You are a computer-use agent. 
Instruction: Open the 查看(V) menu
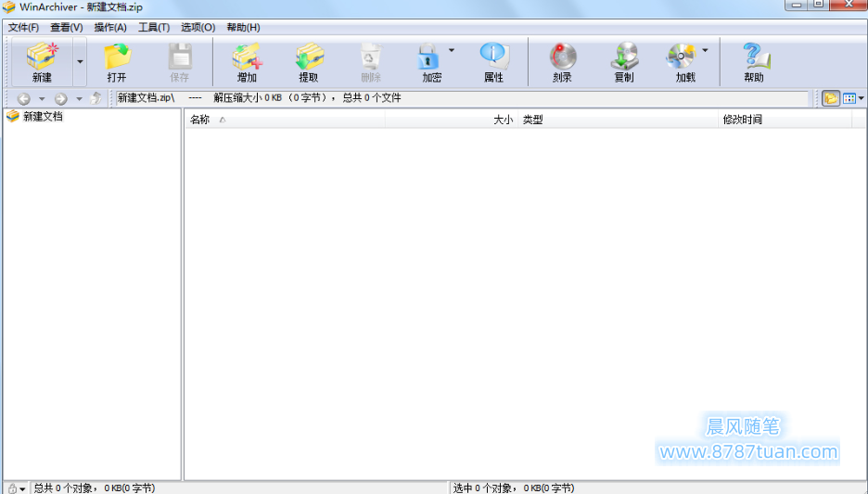click(x=67, y=27)
